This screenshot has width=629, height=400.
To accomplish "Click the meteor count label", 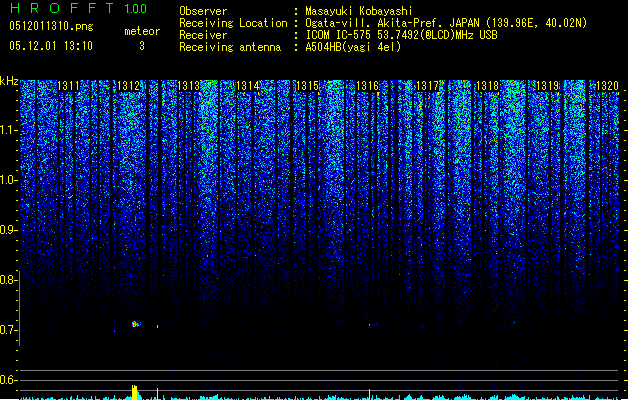I will [142, 31].
